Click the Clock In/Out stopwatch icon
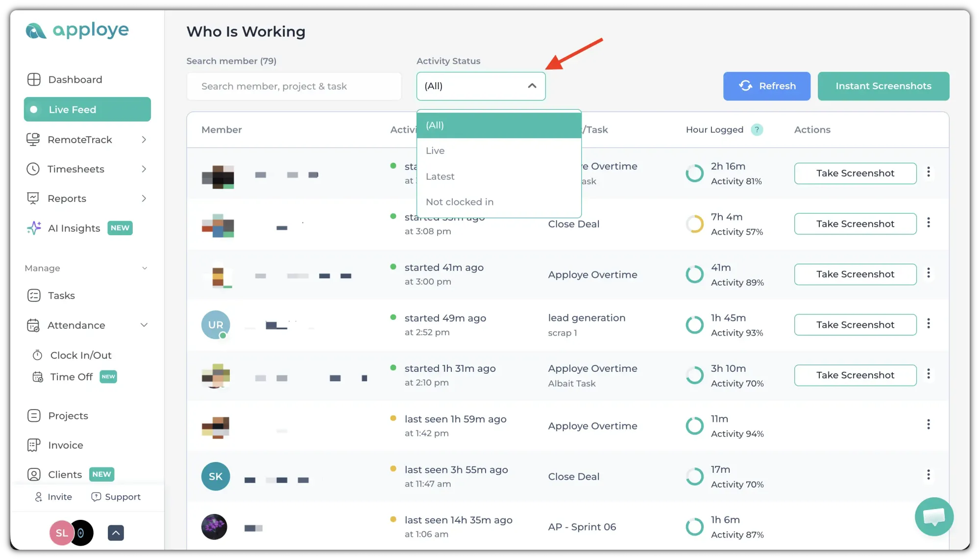This screenshot has width=980, height=560. [x=37, y=355]
